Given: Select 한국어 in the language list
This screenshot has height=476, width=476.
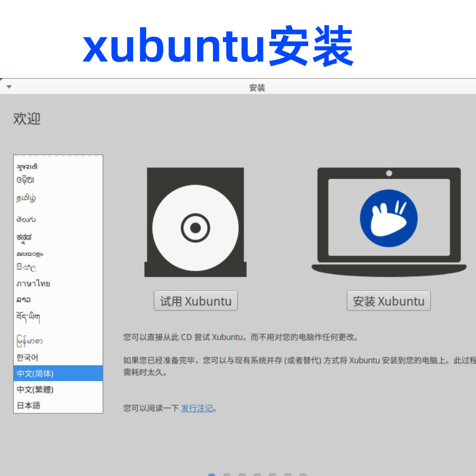Looking at the screenshot, I should pyautogui.click(x=58, y=357).
